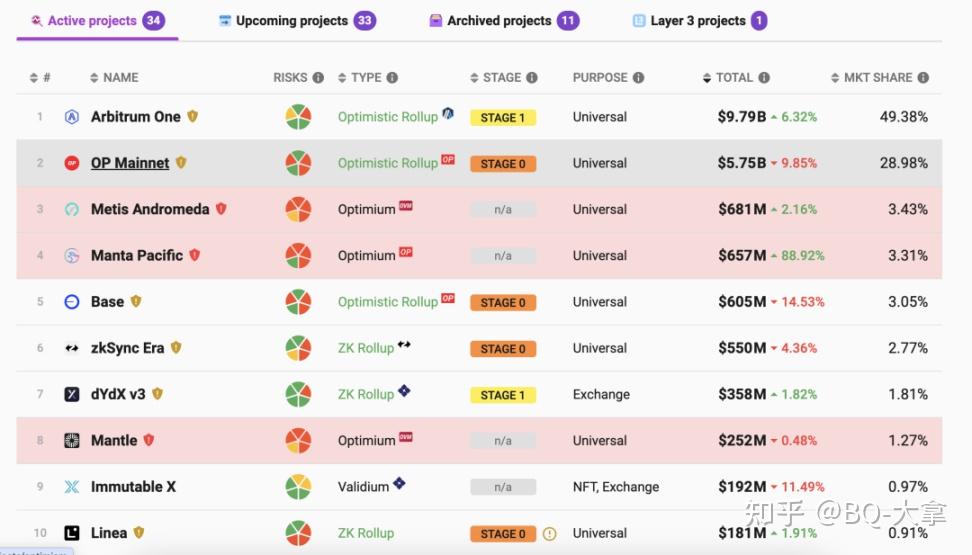Open the Base project page

click(x=107, y=302)
